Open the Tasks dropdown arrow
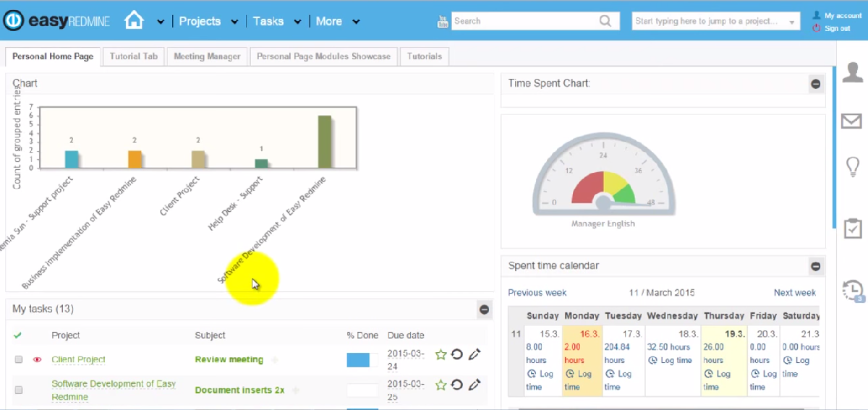This screenshot has height=410, width=868. [x=297, y=22]
